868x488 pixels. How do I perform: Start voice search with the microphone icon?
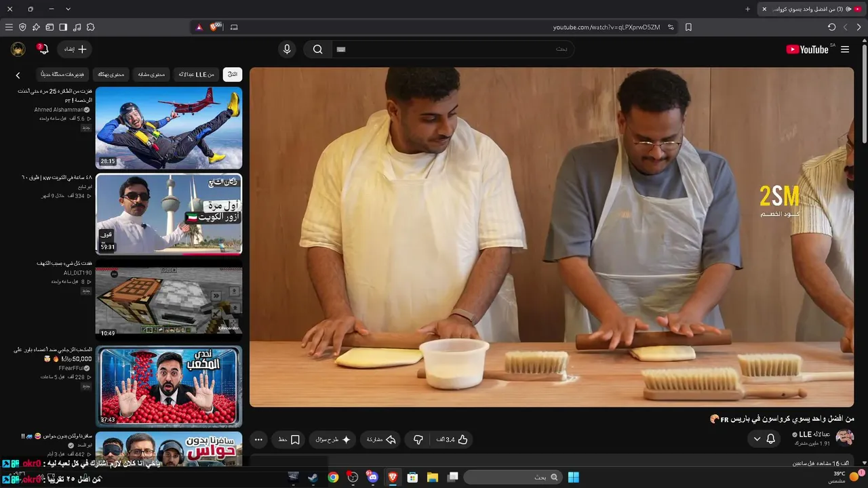tap(287, 49)
